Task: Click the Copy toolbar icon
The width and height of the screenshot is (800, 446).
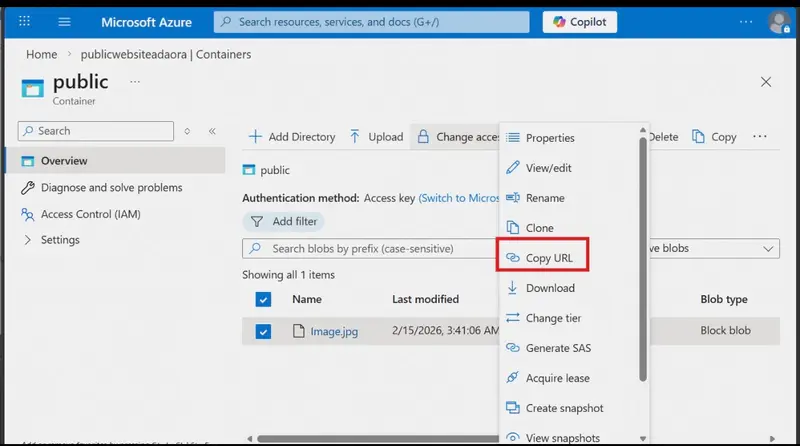Action: [698, 136]
